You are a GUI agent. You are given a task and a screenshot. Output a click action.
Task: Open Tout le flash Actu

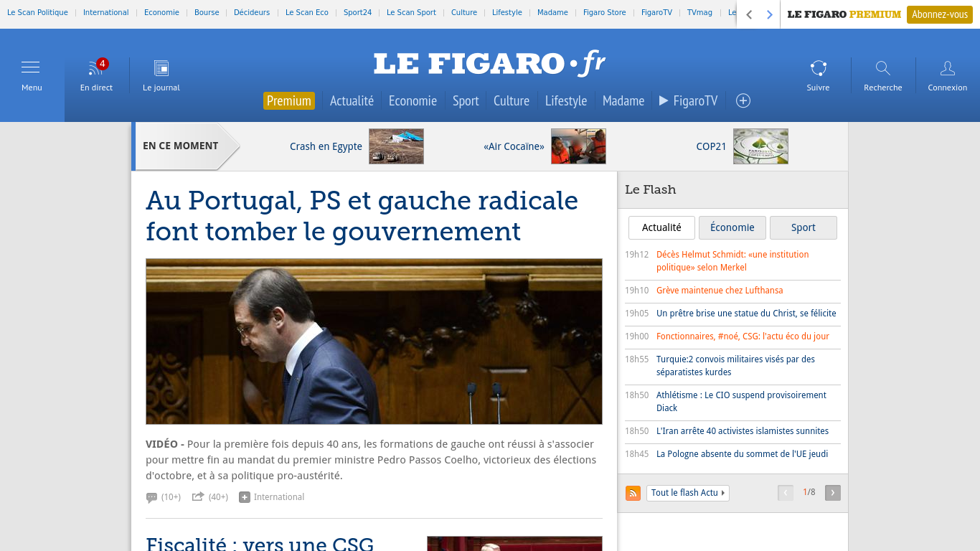(x=687, y=493)
